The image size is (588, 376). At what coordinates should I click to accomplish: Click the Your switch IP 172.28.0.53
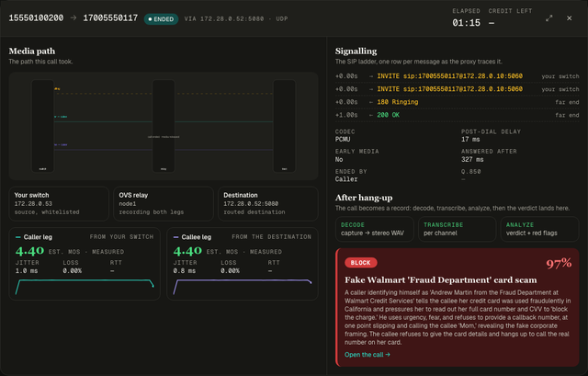coord(33,204)
